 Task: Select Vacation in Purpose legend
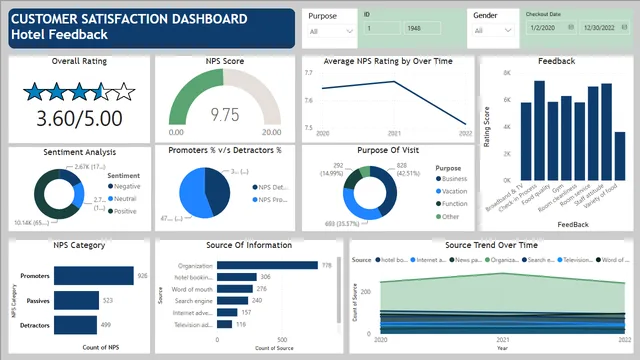(x=451, y=191)
